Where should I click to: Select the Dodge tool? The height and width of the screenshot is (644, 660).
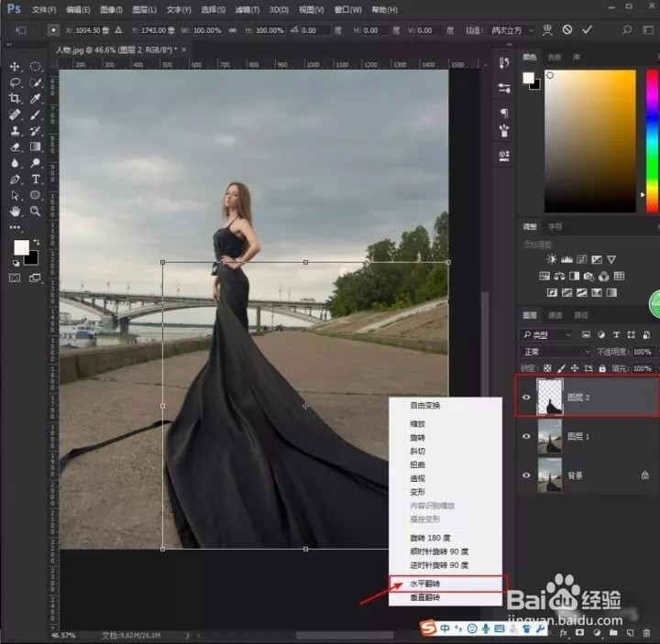point(36,163)
